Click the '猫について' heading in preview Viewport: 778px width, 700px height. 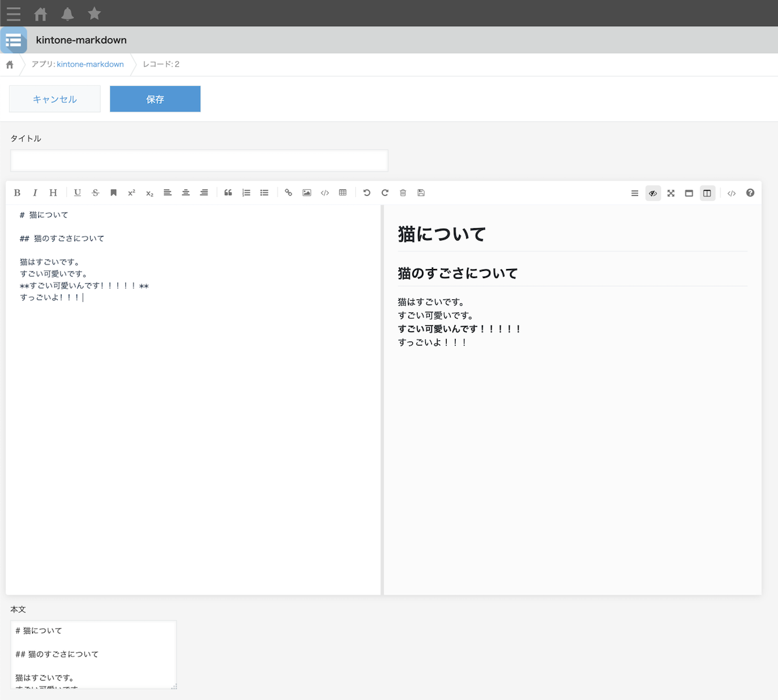[x=442, y=234]
